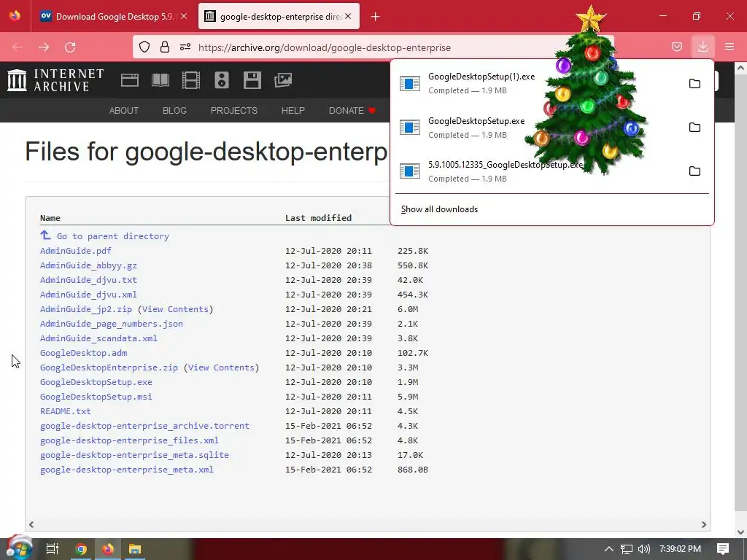Open File Explorer from the taskbar
The image size is (747, 560).
coord(135,549)
